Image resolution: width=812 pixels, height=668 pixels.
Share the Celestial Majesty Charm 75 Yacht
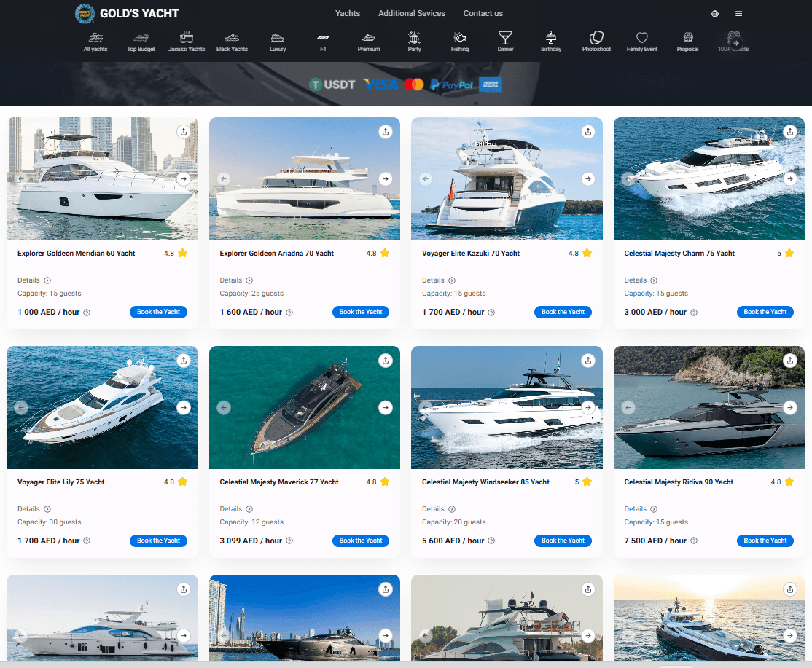pos(790,132)
